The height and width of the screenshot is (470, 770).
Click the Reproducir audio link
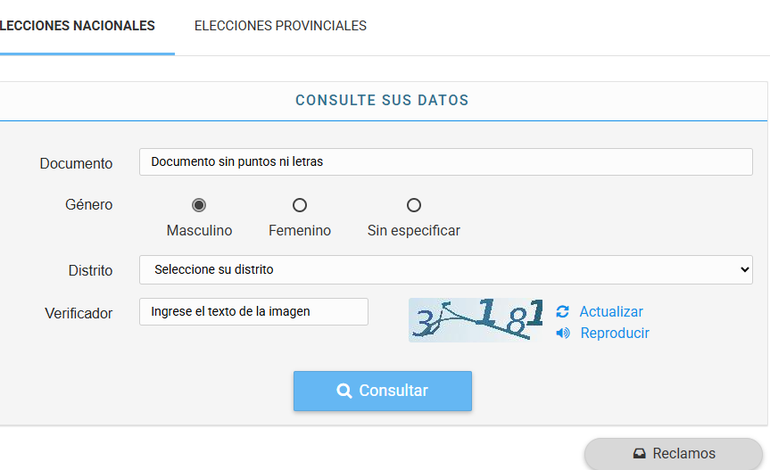(x=615, y=333)
